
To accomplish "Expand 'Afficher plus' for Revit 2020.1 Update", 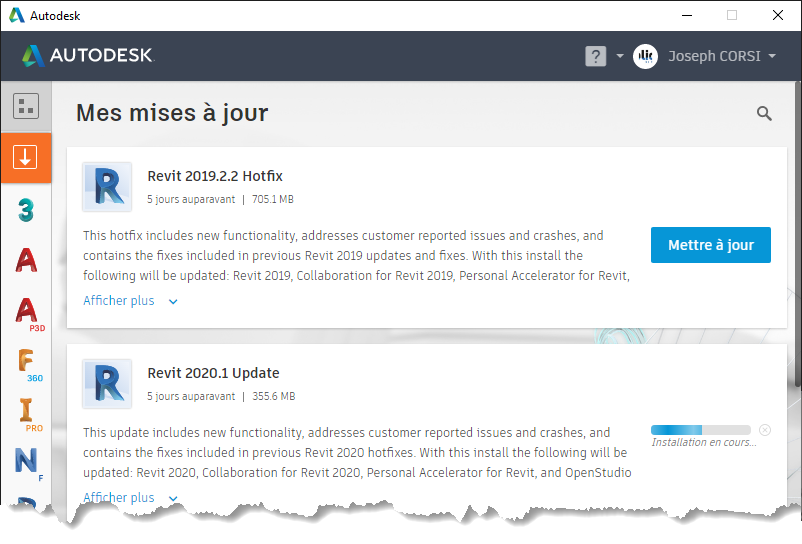I will pyautogui.click(x=130, y=497).
